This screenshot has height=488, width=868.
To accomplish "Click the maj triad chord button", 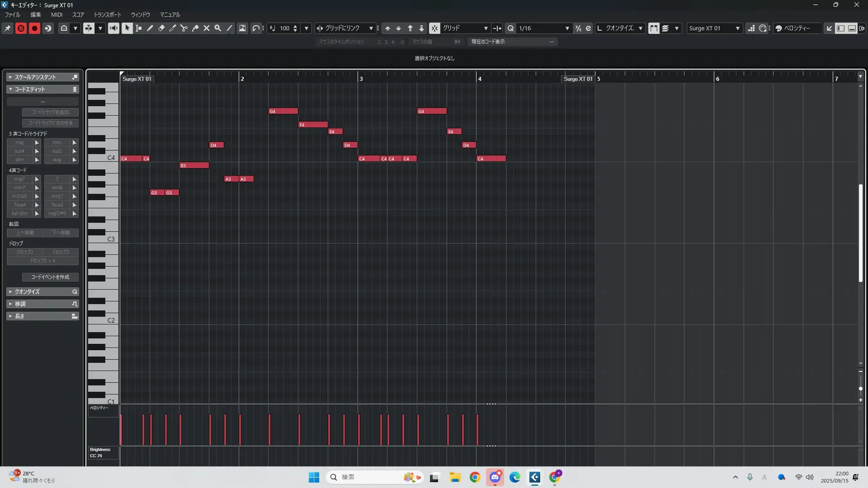I will click(x=19, y=142).
